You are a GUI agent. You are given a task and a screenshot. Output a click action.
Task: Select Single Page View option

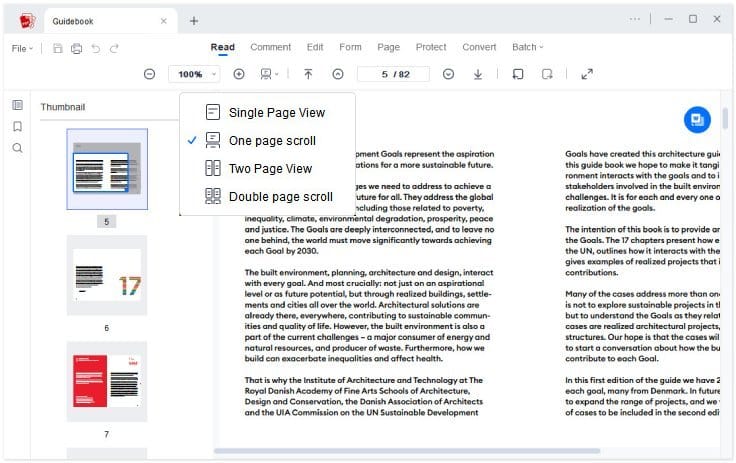267,113
